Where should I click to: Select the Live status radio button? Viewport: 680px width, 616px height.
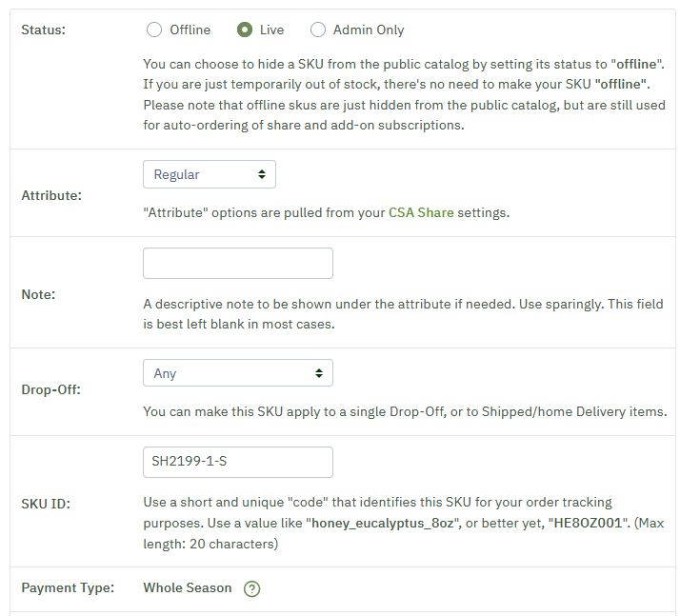[245, 30]
